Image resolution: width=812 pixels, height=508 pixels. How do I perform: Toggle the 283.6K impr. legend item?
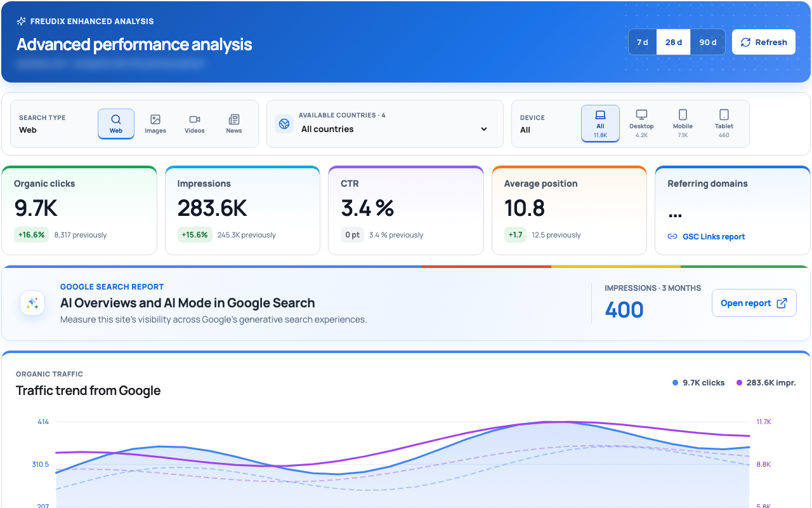click(x=766, y=383)
